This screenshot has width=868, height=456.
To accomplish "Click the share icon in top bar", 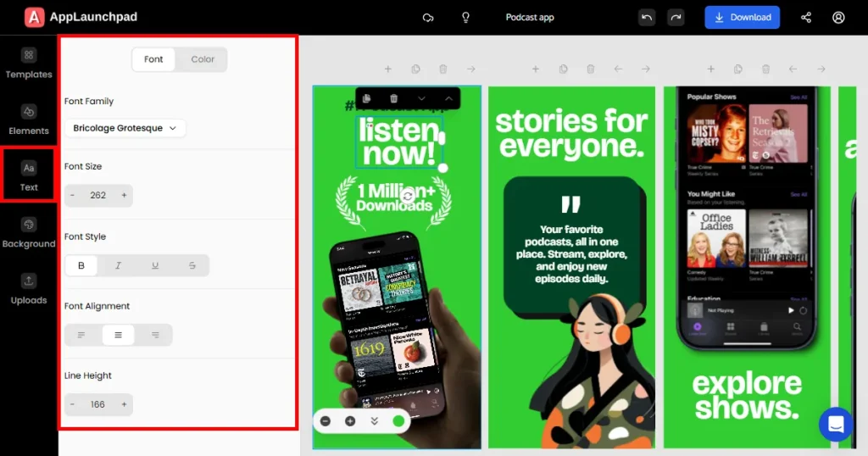I will coord(806,18).
